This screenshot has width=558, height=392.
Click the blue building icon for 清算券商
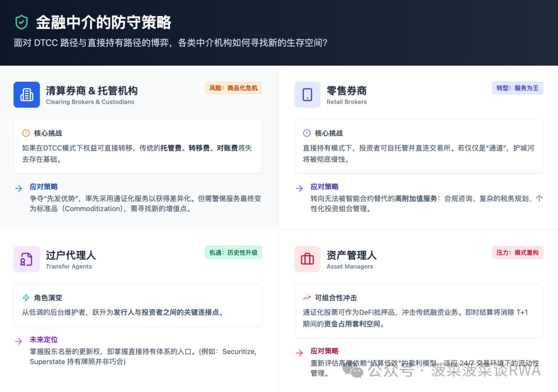pos(26,95)
